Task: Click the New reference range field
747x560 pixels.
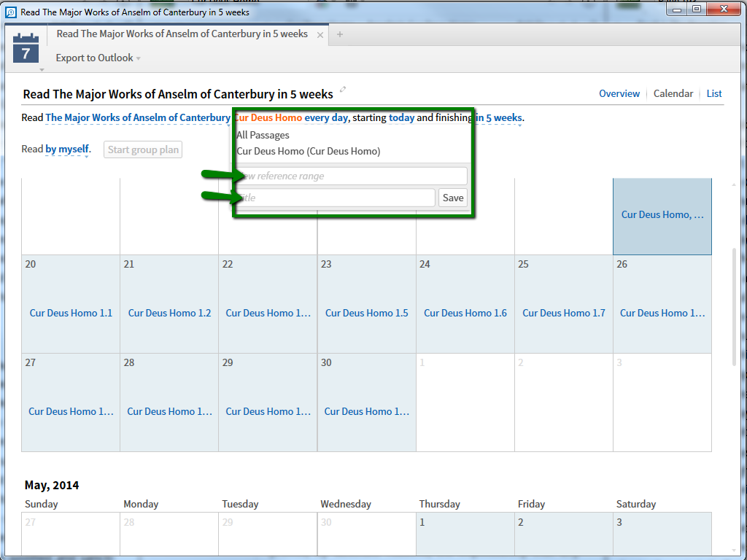Action: (x=352, y=176)
